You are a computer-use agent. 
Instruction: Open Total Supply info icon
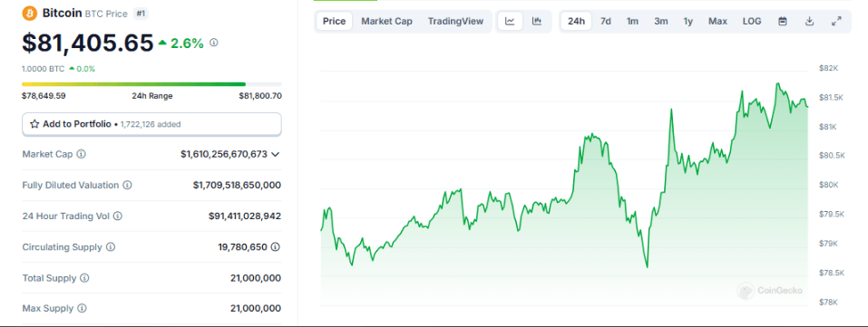tap(84, 278)
